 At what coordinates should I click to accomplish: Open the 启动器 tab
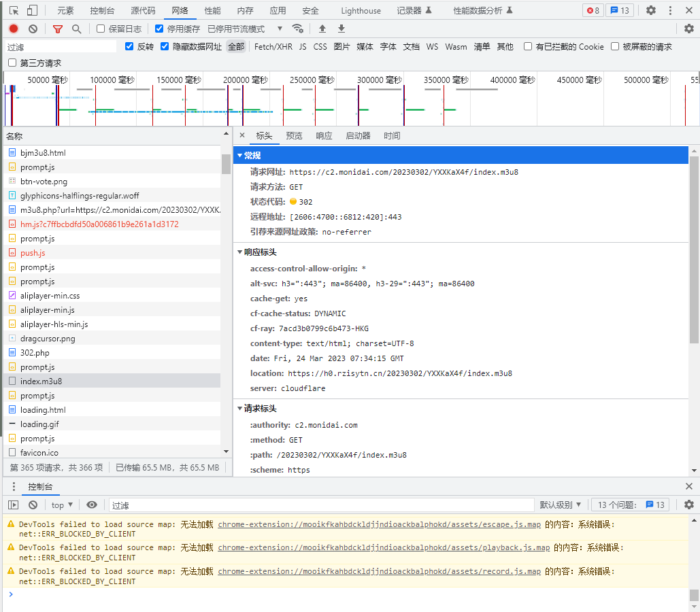[x=358, y=136]
